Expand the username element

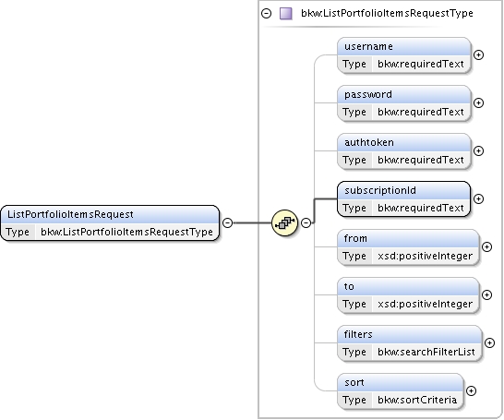(478, 55)
